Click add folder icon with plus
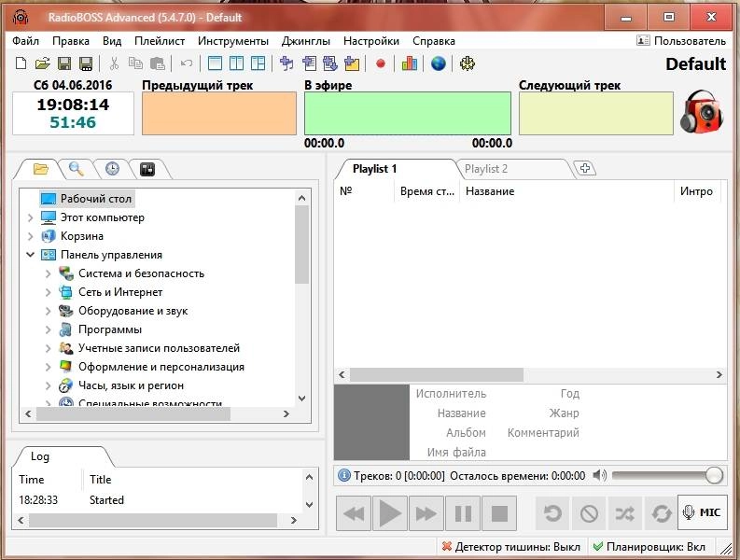 click(x=352, y=63)
